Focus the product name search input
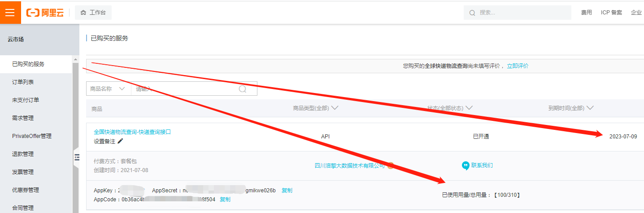This screenshot has width=644, height=213. coord(184,89)
